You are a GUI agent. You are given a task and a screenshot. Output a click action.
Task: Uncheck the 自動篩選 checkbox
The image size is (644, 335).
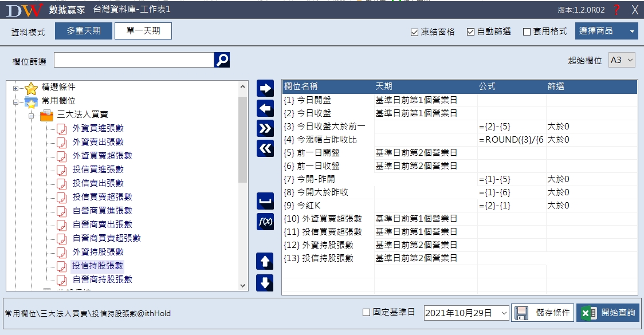point(471,32)
